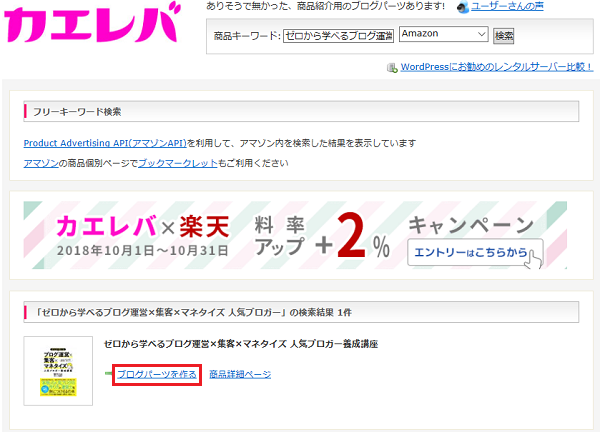
Task: Follow the アマゾン link
Action: click(41, 163)
